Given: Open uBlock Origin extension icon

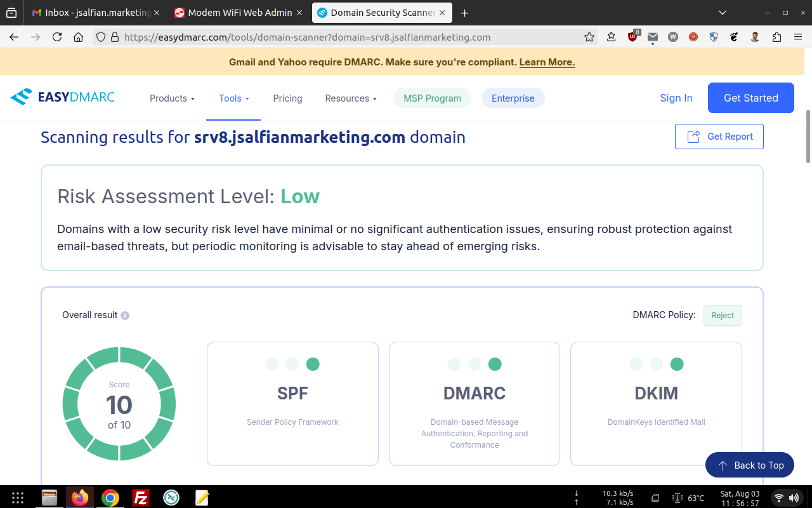Looking at the screenshot, I should click(633, 37).
